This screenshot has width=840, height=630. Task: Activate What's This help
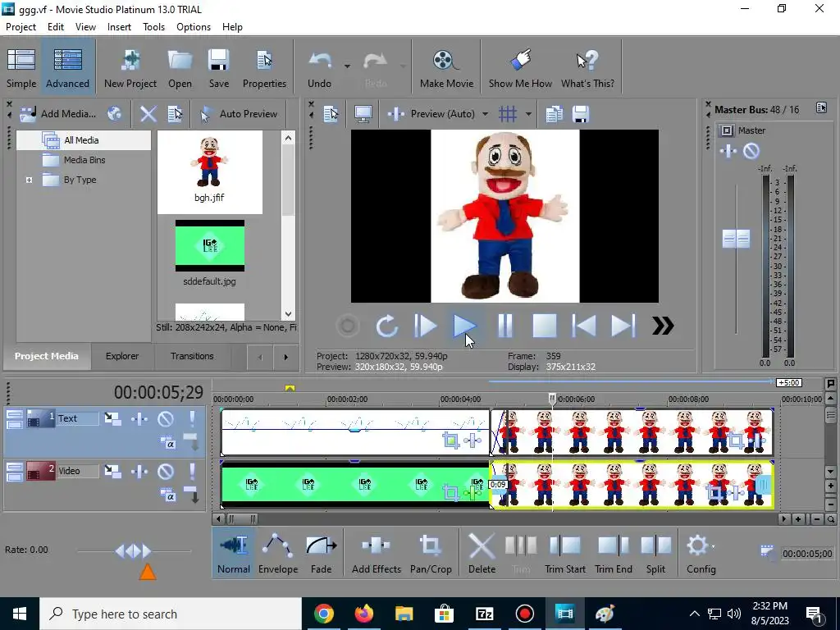tap(587, 68)
